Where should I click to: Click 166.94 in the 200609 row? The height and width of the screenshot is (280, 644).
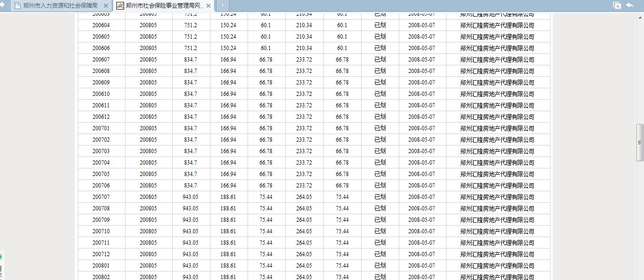point(229,83)
